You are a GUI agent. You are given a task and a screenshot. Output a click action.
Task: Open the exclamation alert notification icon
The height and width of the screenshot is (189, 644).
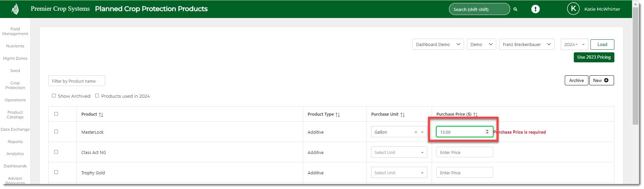pyautogui.click(x=535, y=9)
